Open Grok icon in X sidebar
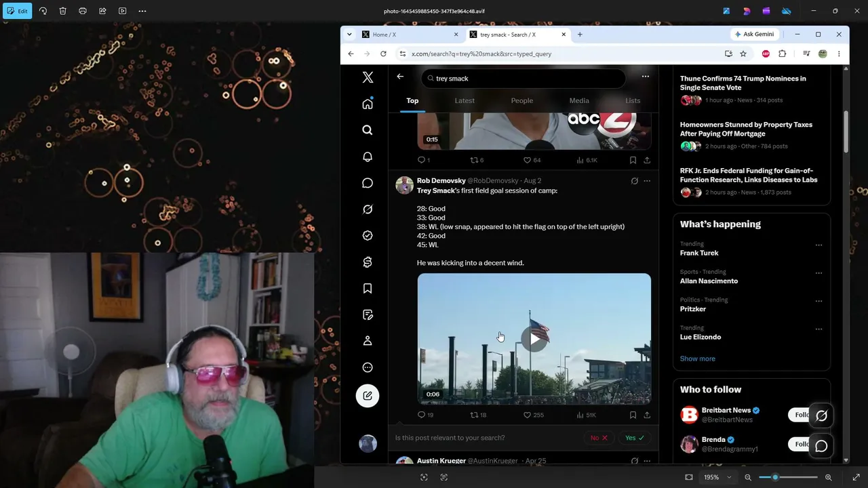Viewport: 868px width, 488px height. point(368,209)
